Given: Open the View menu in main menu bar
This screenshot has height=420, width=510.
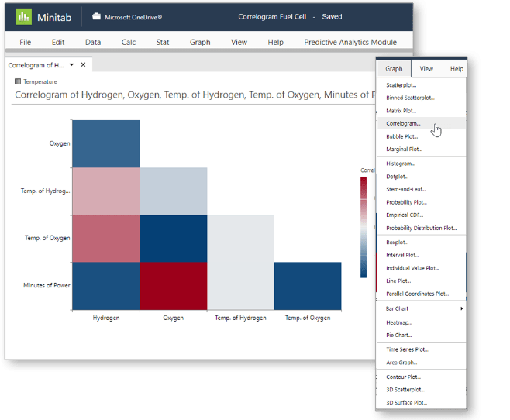Looking at the screenshot, I should coord(239,42).
